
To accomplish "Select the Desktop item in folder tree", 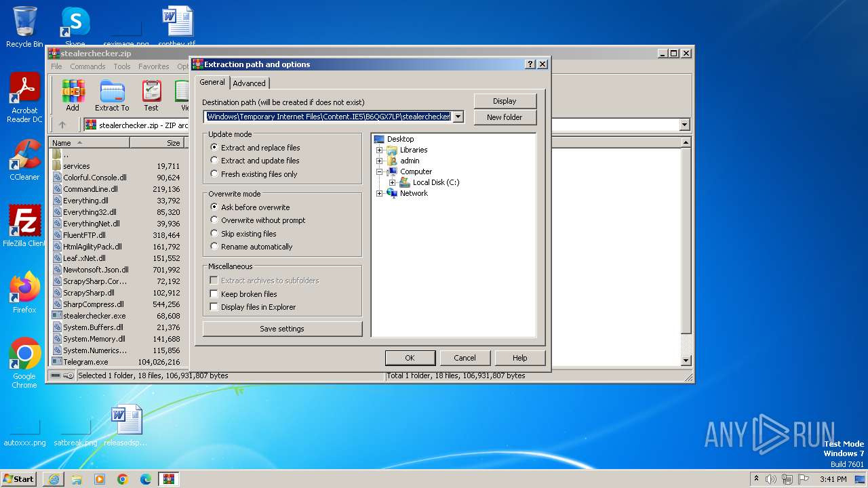I will tap(400, 139).
